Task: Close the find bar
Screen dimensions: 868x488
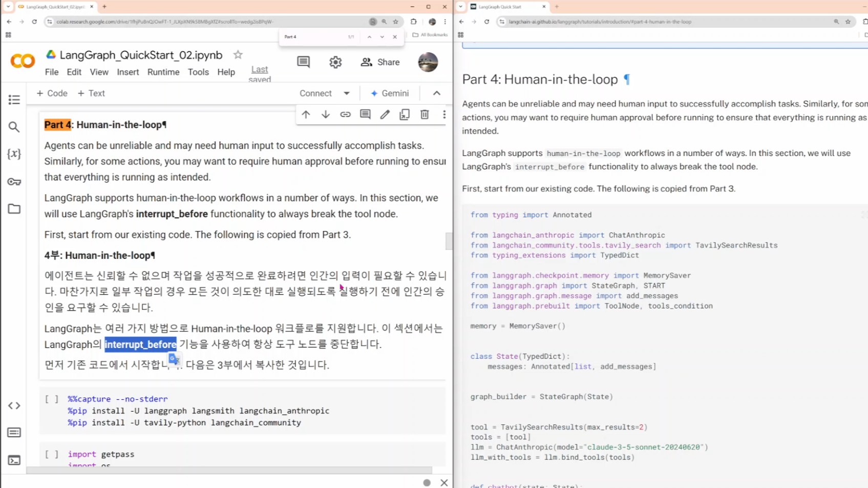Action: (395, 37)
